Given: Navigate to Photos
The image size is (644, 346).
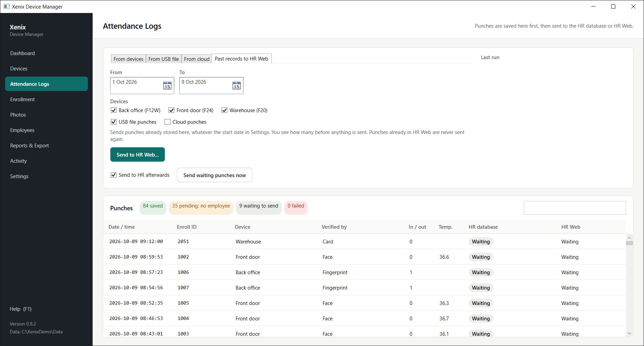Looking at the screenshot, I should click(46, 115).
